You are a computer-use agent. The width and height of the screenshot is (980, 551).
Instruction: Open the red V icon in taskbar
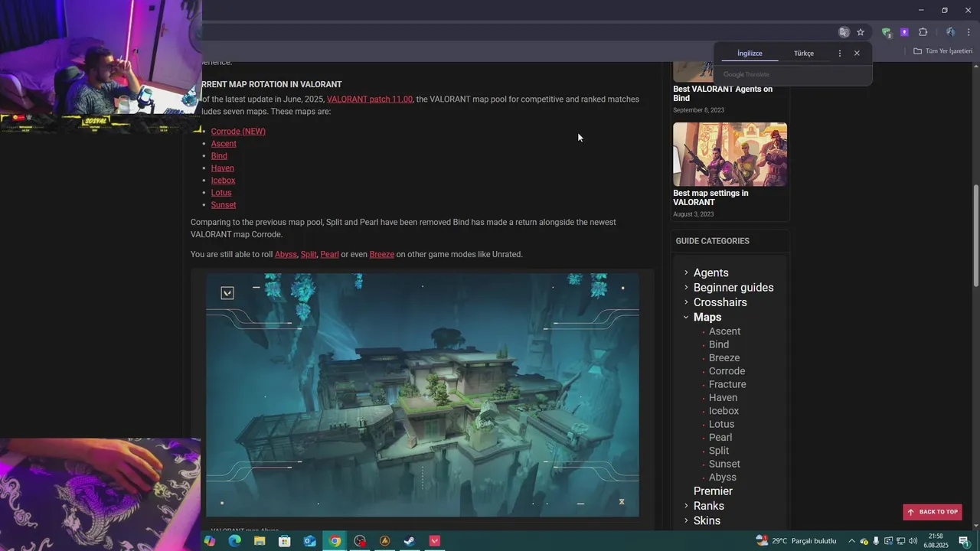(x=435, y=541)
